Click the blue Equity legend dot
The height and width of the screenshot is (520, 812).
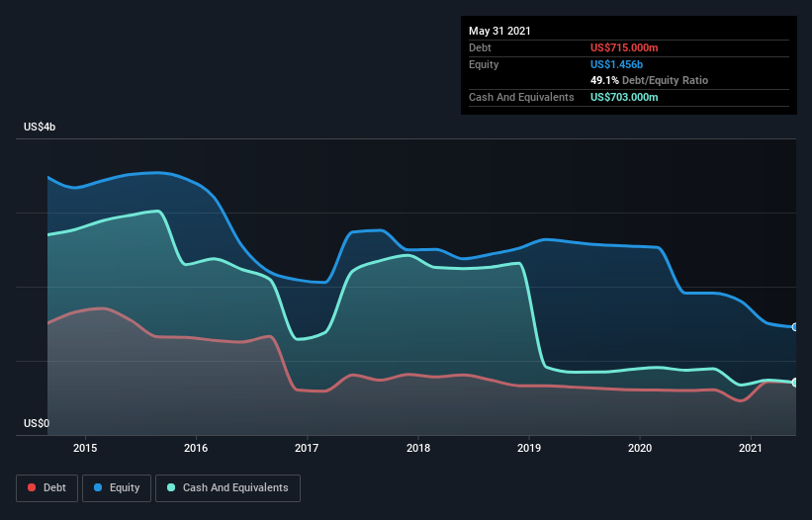click(x=98, y=487)
